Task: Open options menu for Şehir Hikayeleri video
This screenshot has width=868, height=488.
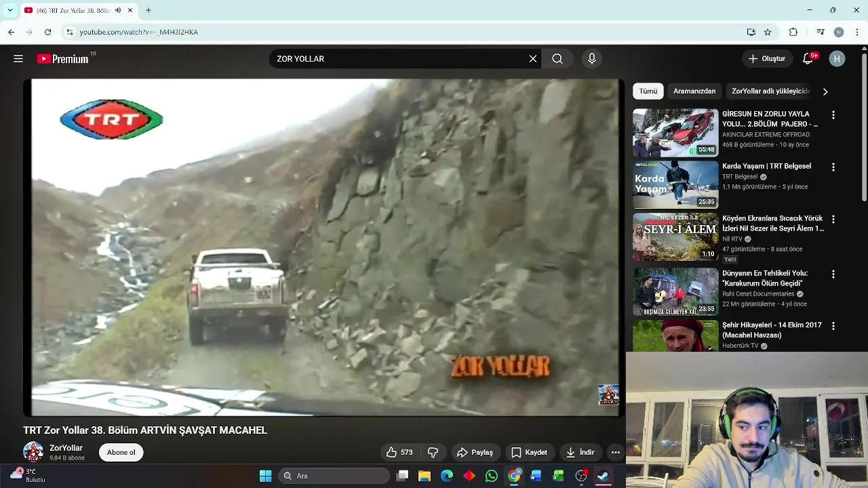Action: tap(833, 326)
